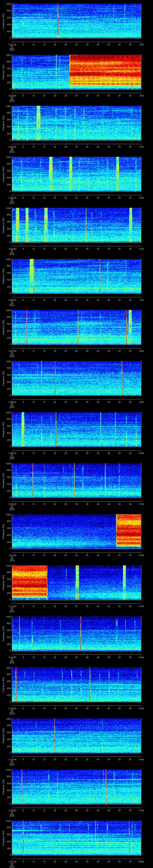The image size is (153, 868).
Task: Click the 2:05:00 start time label
Action: coord(12,249)
